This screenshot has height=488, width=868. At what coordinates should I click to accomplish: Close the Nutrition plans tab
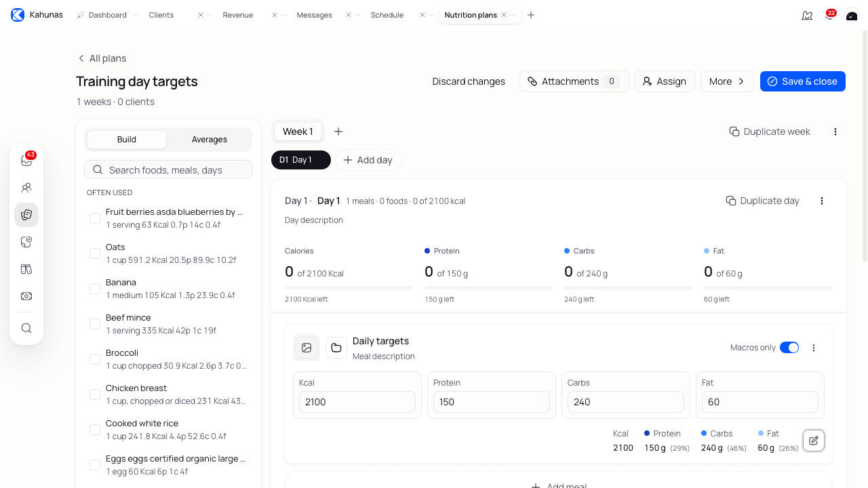[504, 15]
